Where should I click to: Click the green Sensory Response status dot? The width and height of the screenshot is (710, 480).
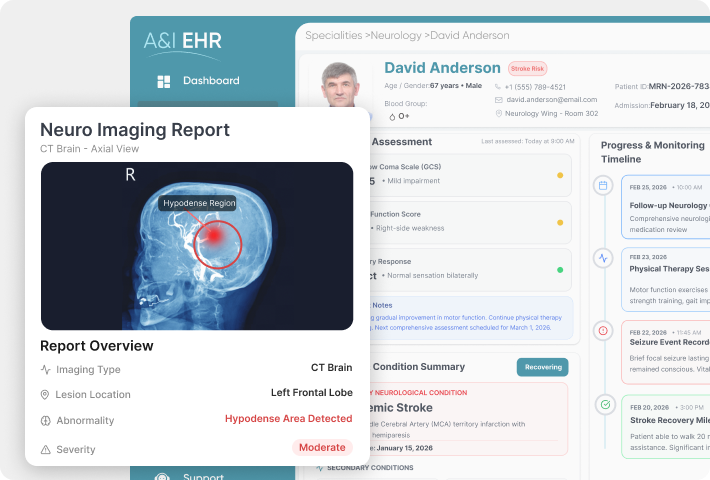point(560,270)
